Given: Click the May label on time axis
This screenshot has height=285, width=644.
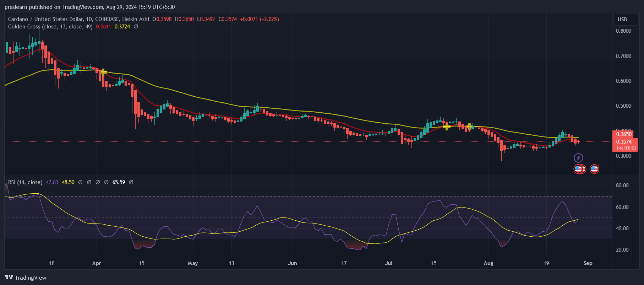Looking at the screenshot, I should click(x=193, y=263).
